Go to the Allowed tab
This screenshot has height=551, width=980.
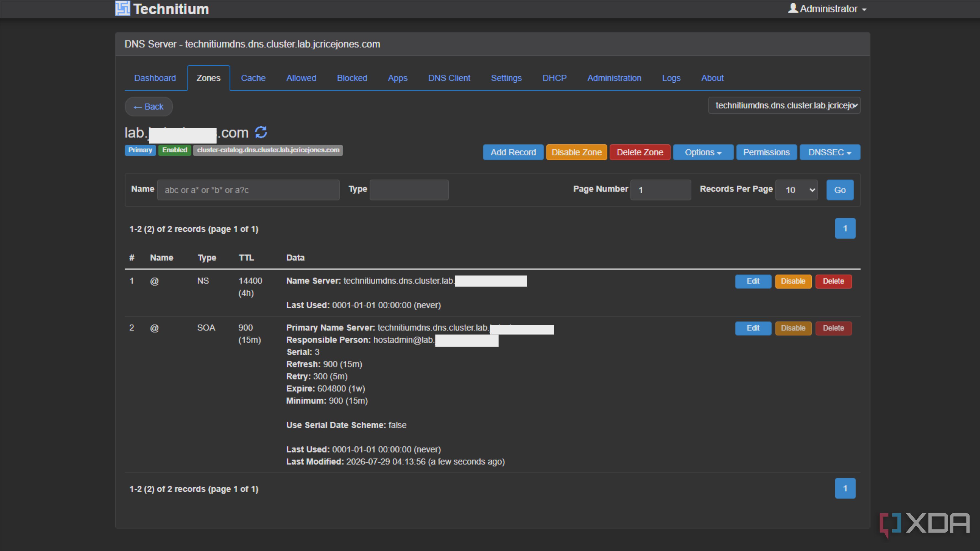click(x=301, y=78)
